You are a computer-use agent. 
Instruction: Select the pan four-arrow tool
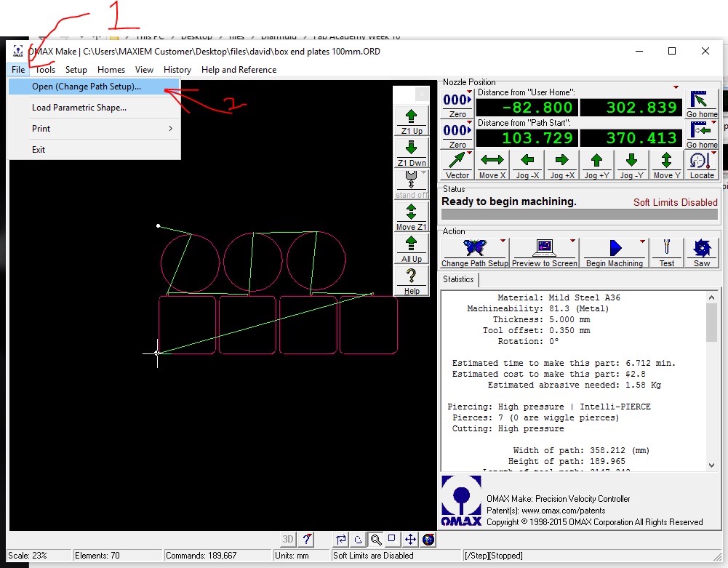pos(410,539)
